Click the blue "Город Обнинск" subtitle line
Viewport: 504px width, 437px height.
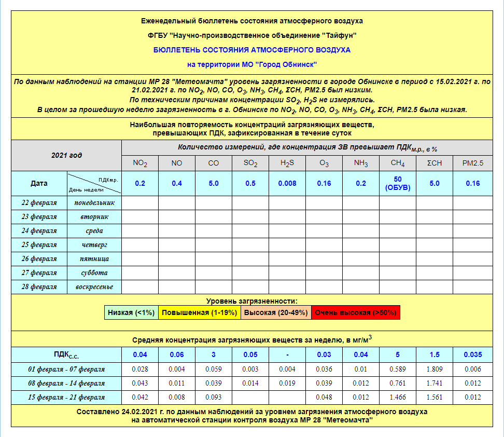252,64
